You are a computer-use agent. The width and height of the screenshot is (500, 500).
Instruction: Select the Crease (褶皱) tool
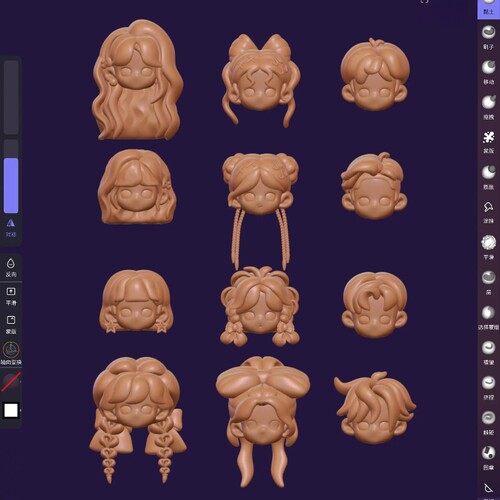(488, 422)
